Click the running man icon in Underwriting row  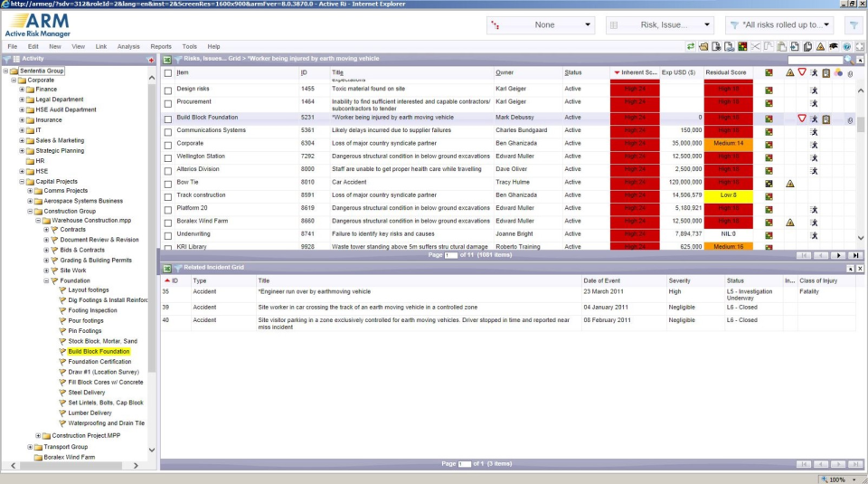(815, 235)
